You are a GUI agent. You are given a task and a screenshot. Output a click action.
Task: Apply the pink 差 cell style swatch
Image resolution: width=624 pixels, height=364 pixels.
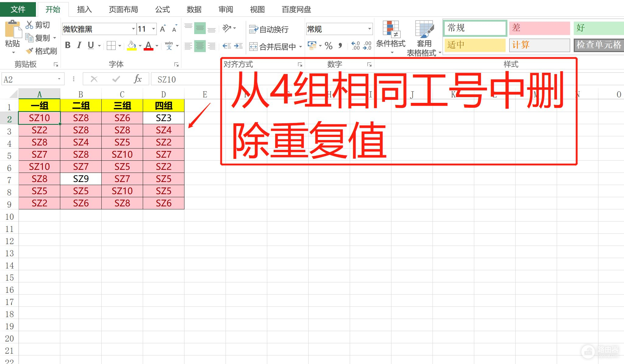point(539,28)
